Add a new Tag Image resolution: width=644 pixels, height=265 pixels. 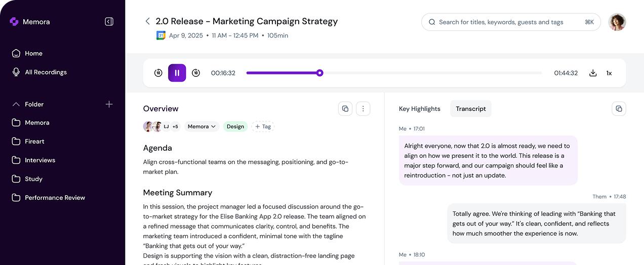pyautogui.click(x=262, y=126)
